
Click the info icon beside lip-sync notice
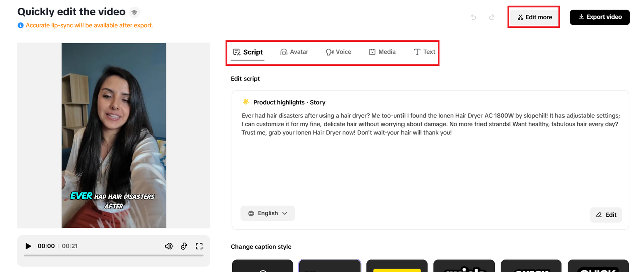click(20, 25)
